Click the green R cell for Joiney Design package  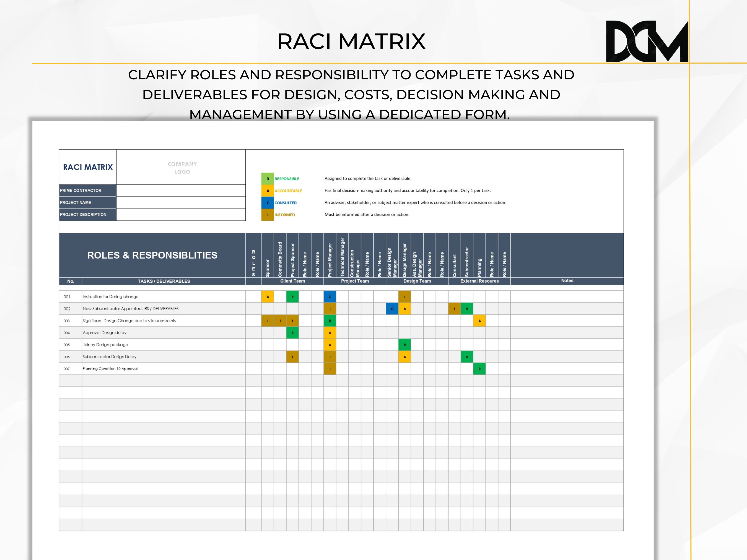click(x=404, y=345)
